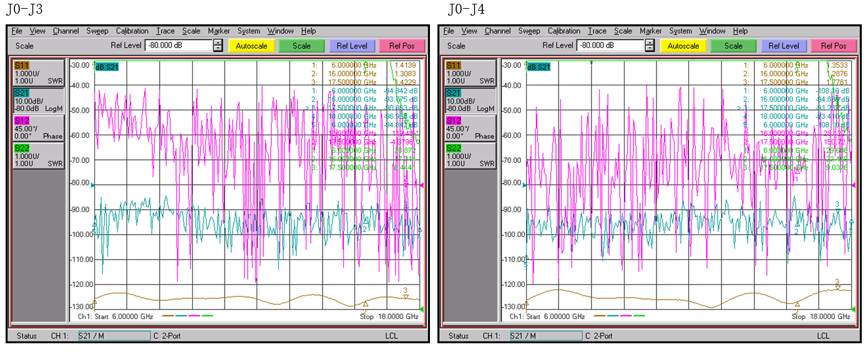Open the Calibration menu in the left window
Image resolution: width=868 pixels, height=352 pixels.
click(x=132, y=31)
